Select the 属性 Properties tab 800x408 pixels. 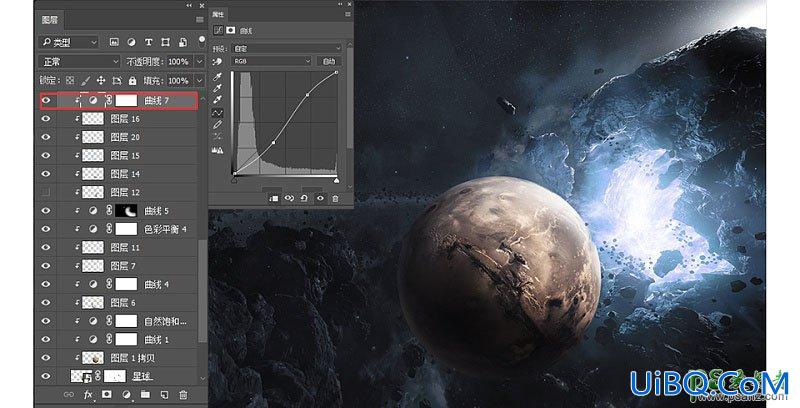(218, 14)
